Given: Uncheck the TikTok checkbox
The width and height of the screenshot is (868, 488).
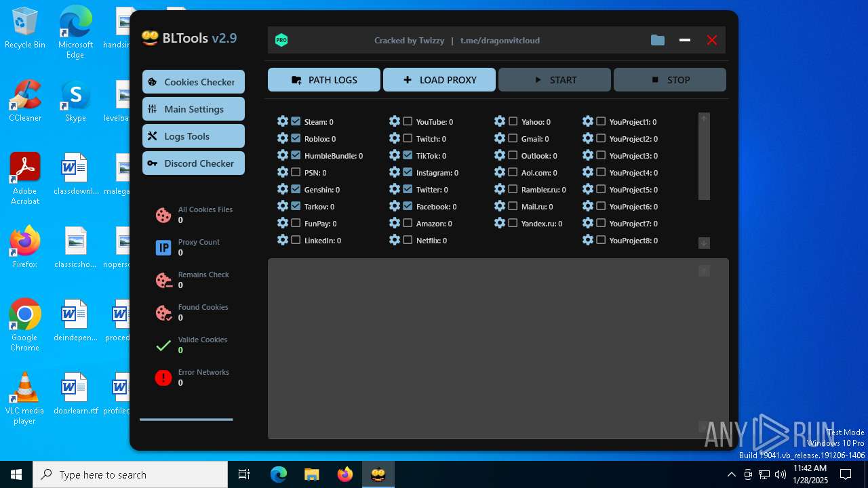Looking at the screenshot, I should 408,155.
